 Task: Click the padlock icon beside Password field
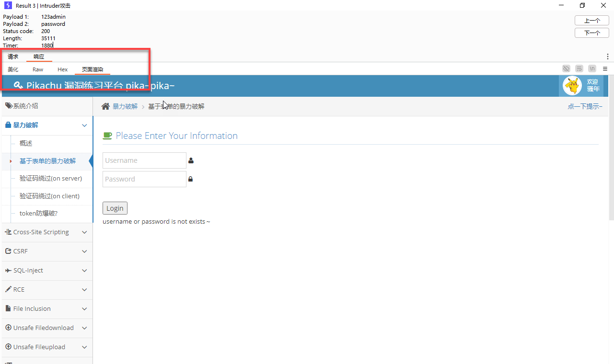(190, 179)
